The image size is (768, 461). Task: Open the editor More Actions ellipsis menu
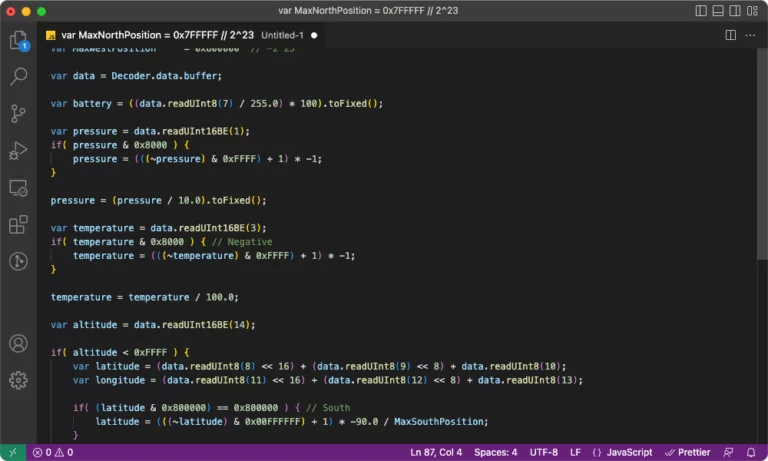pyautogui.click(x=751, y=34)
